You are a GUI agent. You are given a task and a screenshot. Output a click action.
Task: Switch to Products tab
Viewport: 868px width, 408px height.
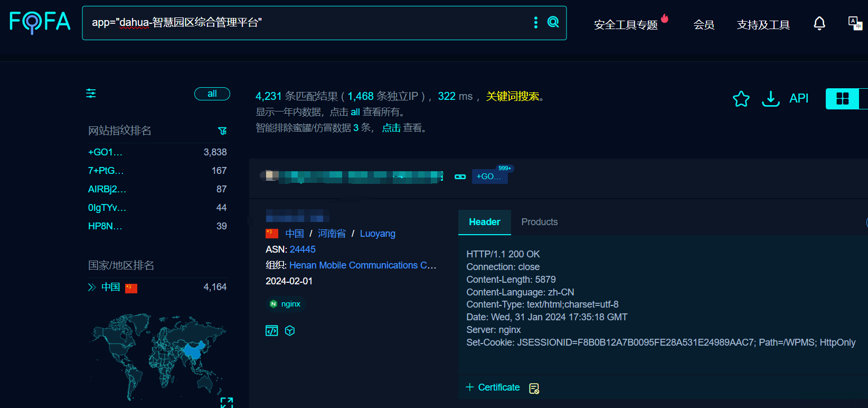point(540,222)
